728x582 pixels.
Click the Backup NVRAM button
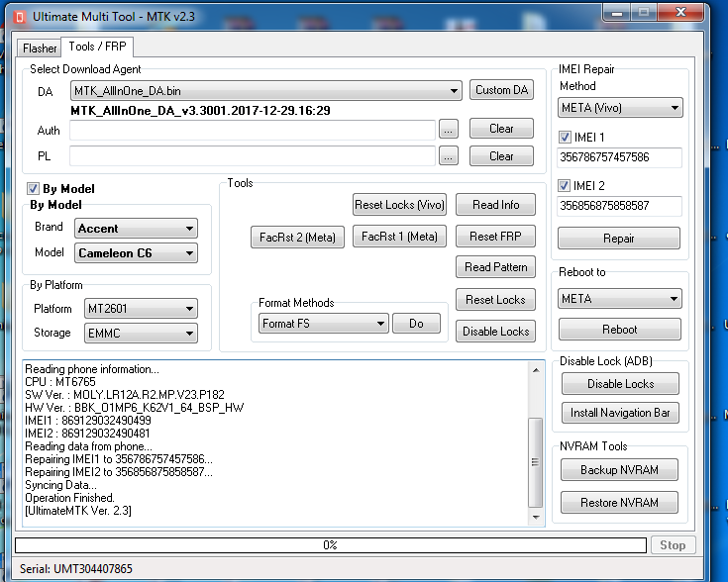click(x=619, y=470)
